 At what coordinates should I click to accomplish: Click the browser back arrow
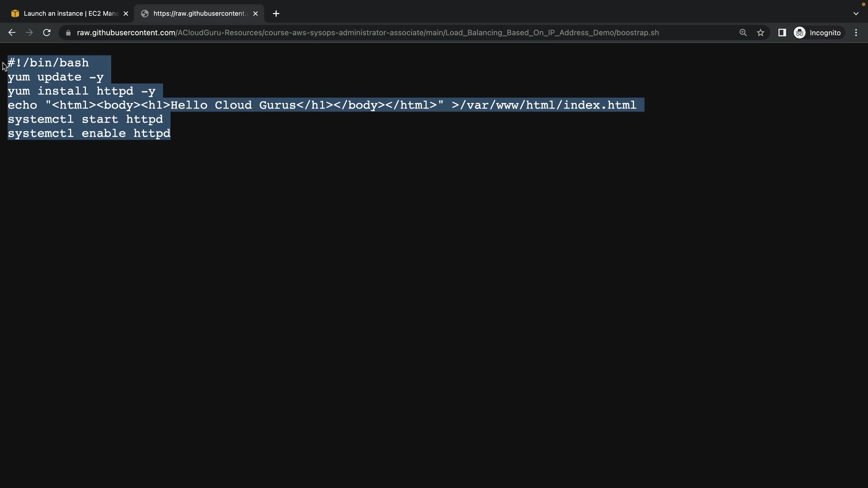[x=12, y=33]
